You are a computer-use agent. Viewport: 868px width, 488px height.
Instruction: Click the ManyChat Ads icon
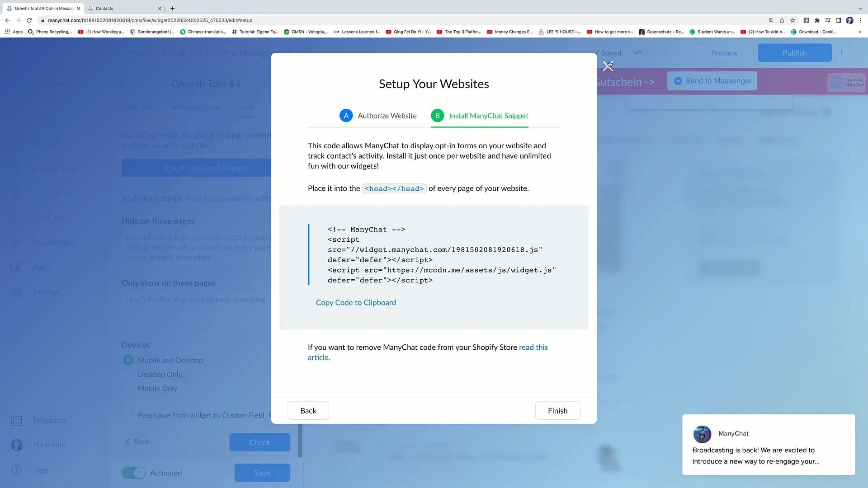point(16,266)
